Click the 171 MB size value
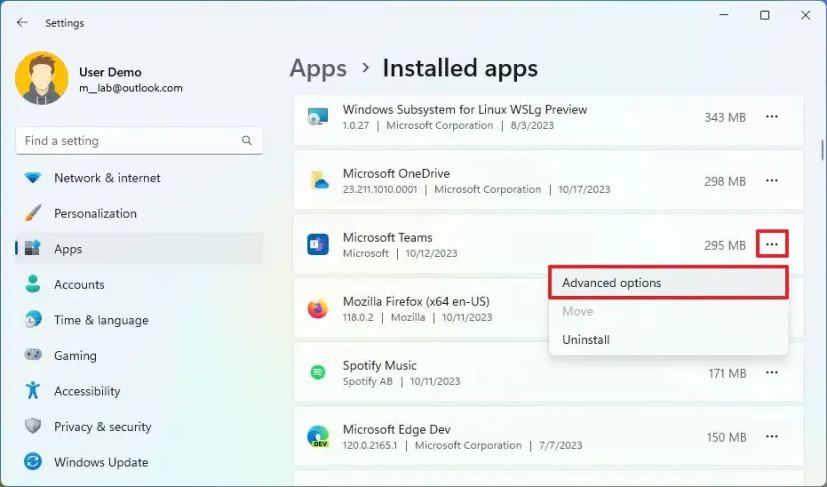The image size is (827, 487). [x=727, y=374]
